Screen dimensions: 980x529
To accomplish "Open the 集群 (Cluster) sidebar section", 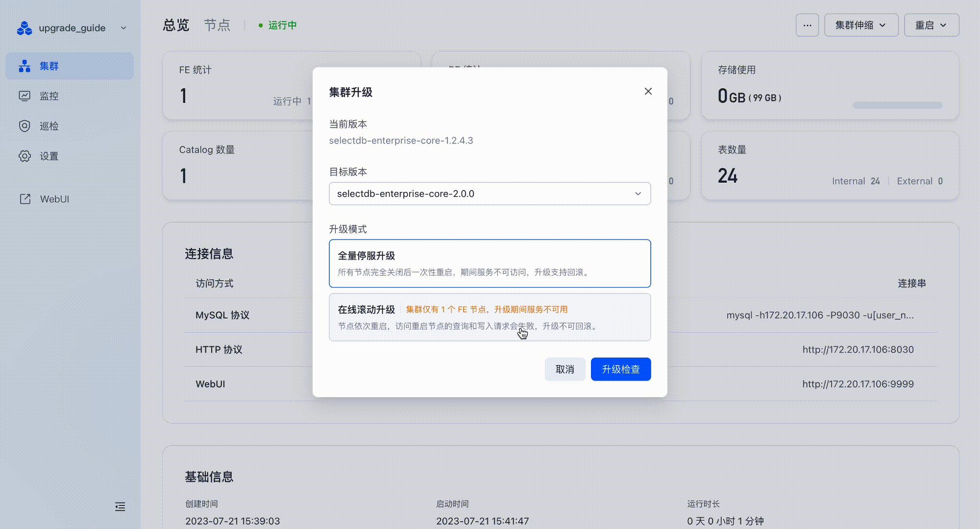I will 49,66.
